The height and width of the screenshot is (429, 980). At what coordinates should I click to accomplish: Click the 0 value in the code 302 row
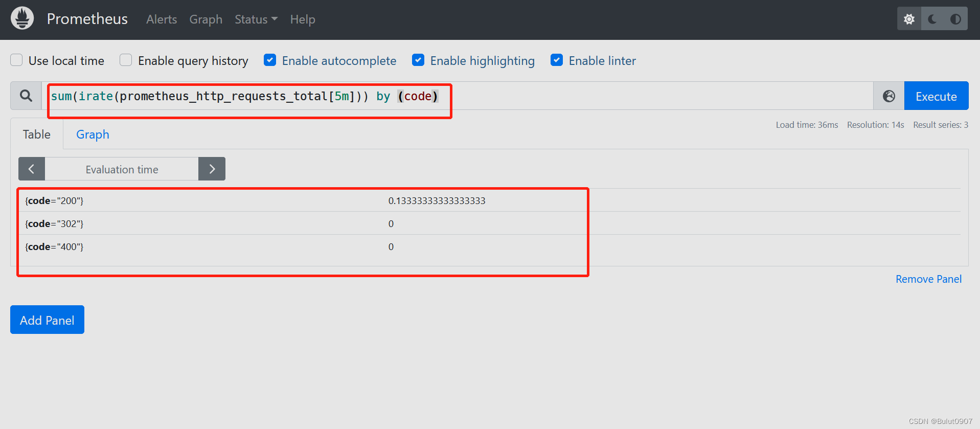tap(391, 224)
